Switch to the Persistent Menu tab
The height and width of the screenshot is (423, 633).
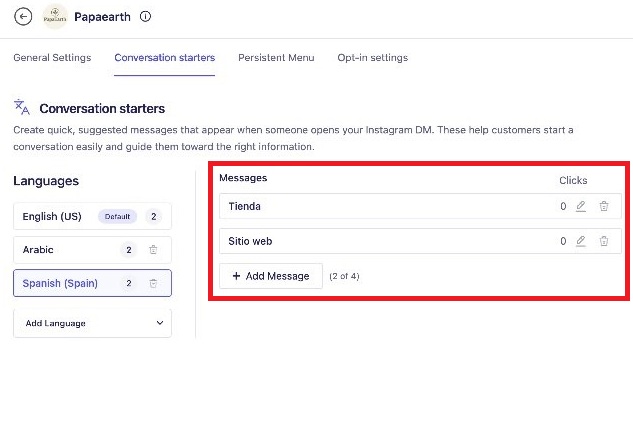(276, 58)
